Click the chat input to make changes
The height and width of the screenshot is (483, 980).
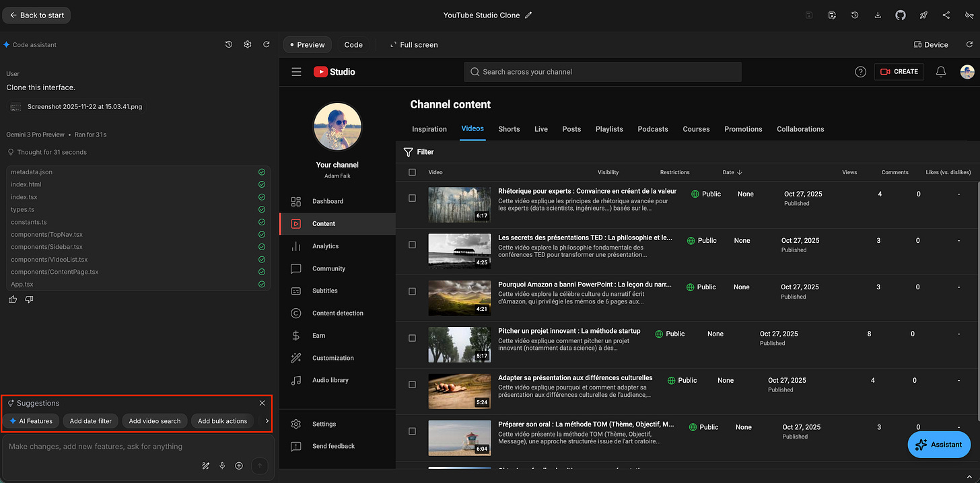click(x=135, y=446)
